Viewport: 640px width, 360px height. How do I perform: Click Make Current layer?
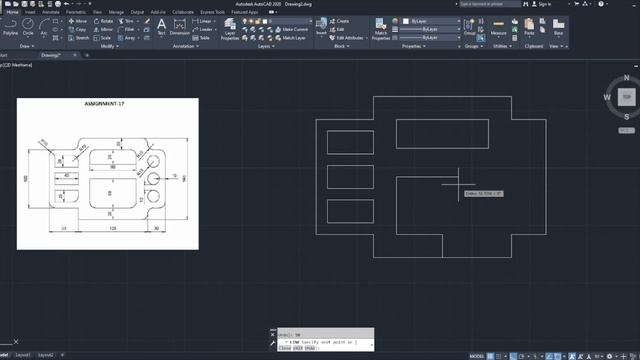tap(291, 29)
